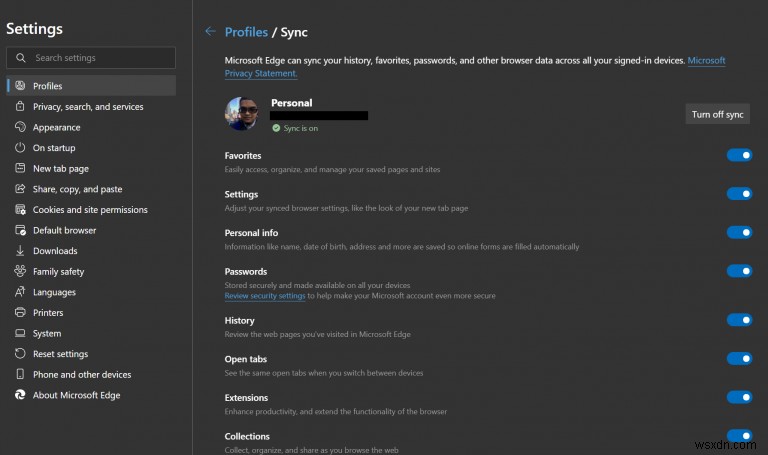
Task: Open New tab page settings
Action: click(91, 168)
